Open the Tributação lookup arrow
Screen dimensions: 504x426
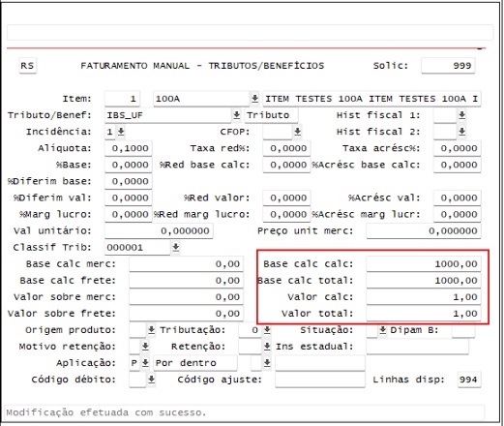click(x=267, y=330)
